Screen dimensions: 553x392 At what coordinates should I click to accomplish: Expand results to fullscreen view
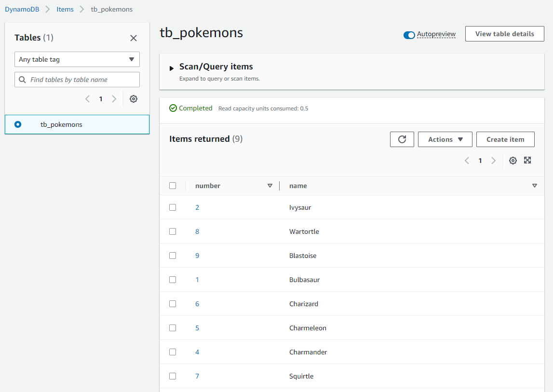[527, 160]
